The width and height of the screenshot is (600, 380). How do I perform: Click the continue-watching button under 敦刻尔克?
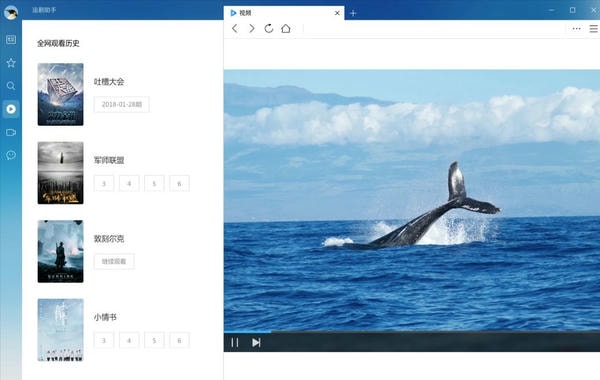[114, 261]
